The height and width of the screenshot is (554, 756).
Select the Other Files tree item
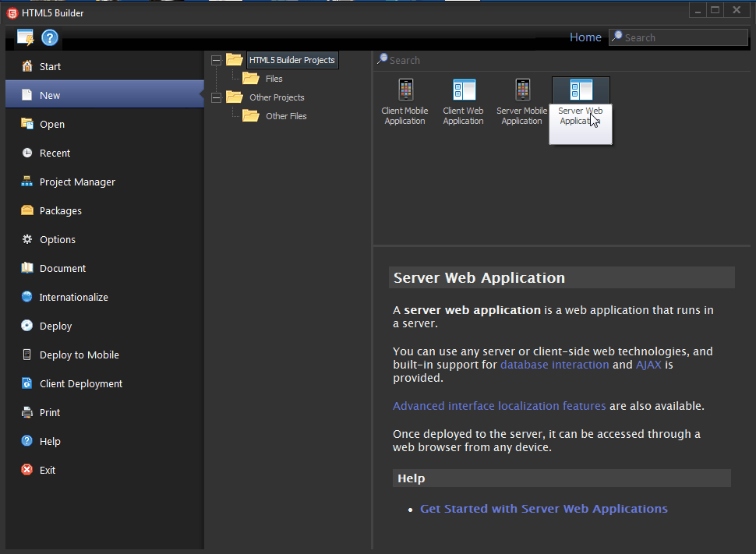(286, 116)
